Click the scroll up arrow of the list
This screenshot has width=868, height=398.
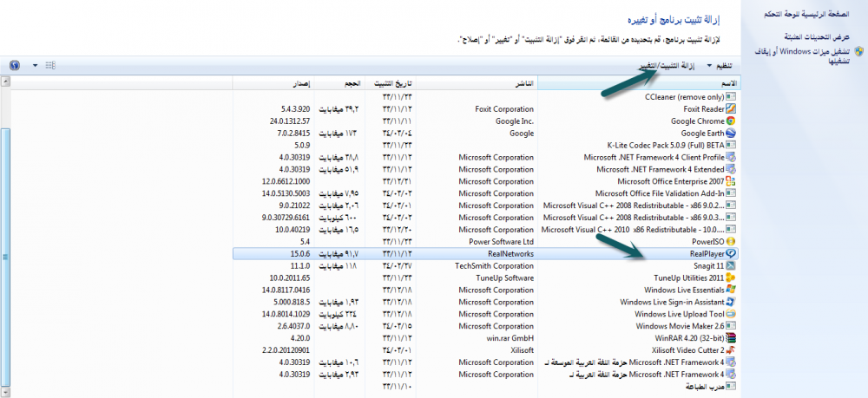pyautogui.click(x=5, y=82)
